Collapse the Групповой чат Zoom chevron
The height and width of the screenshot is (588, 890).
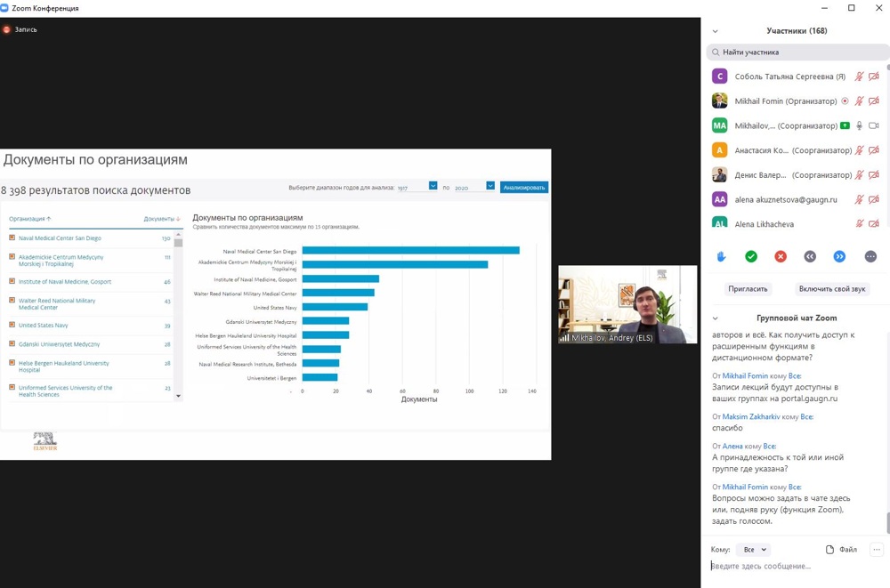[716, 318]
